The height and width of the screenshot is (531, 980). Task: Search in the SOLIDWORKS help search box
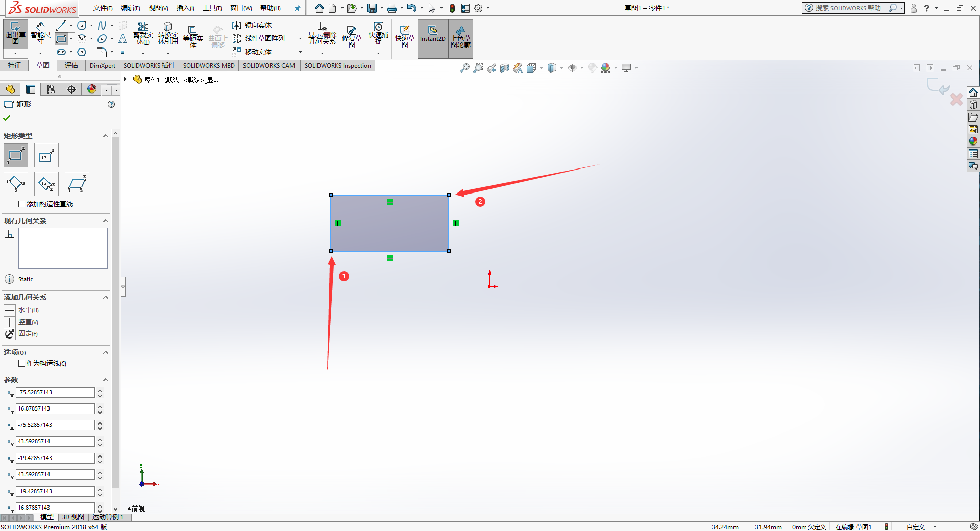point(848,8)
